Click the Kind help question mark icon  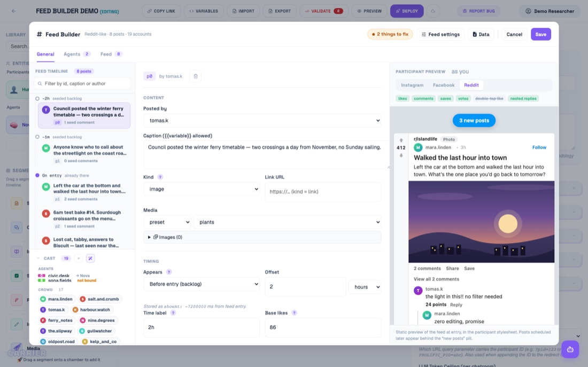[x=160, y=177]
